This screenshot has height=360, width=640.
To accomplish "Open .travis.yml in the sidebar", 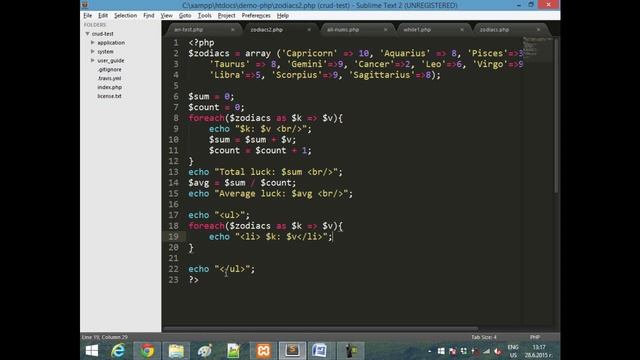I will click(109, 78).
